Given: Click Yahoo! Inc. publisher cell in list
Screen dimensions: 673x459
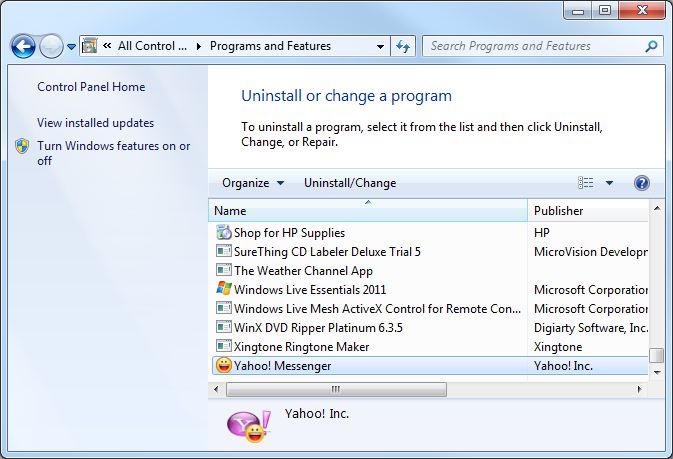Looking at the screenshot, I should [x=563, y=366].
